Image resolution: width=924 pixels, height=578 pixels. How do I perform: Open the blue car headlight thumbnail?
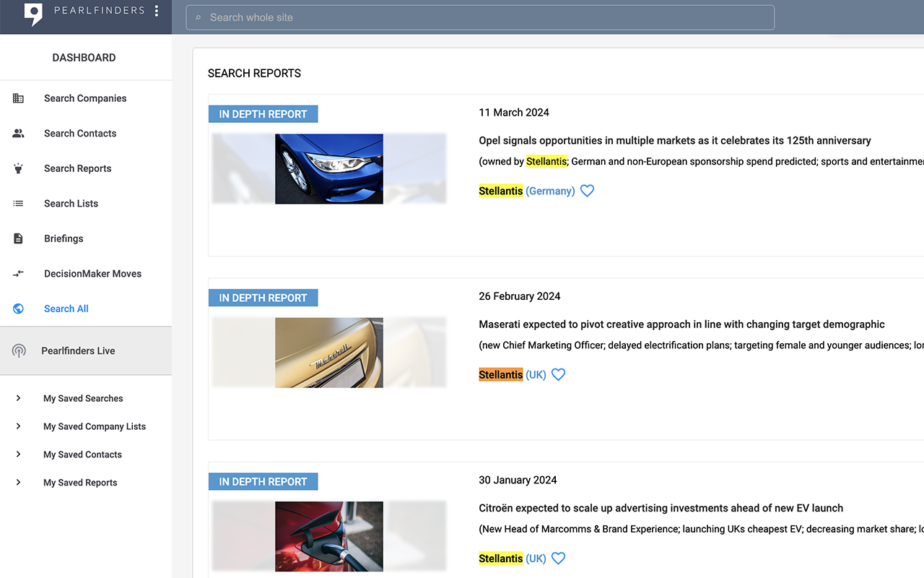pyautogui.click(x=329, y=168)
